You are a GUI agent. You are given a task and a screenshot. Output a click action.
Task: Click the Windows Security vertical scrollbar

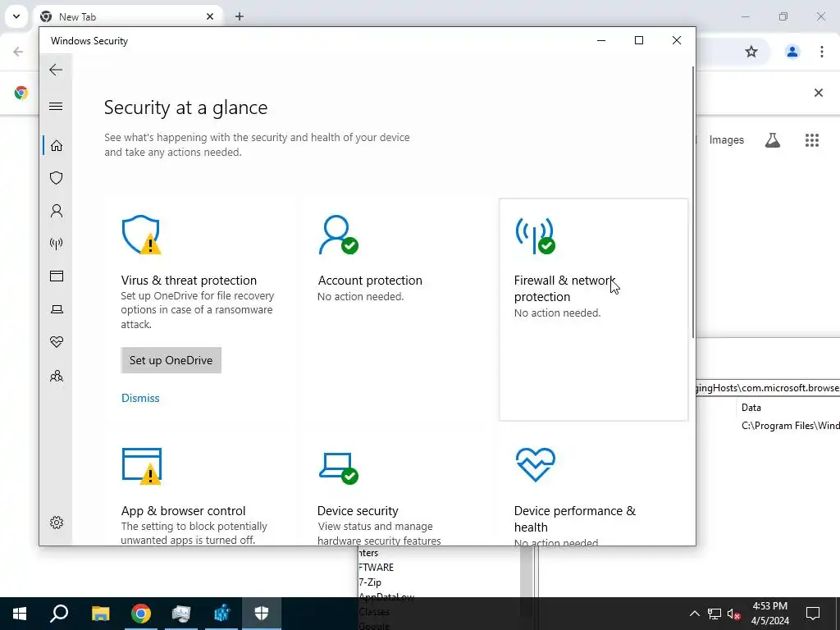pyautogui.click(x=692, y=202)
